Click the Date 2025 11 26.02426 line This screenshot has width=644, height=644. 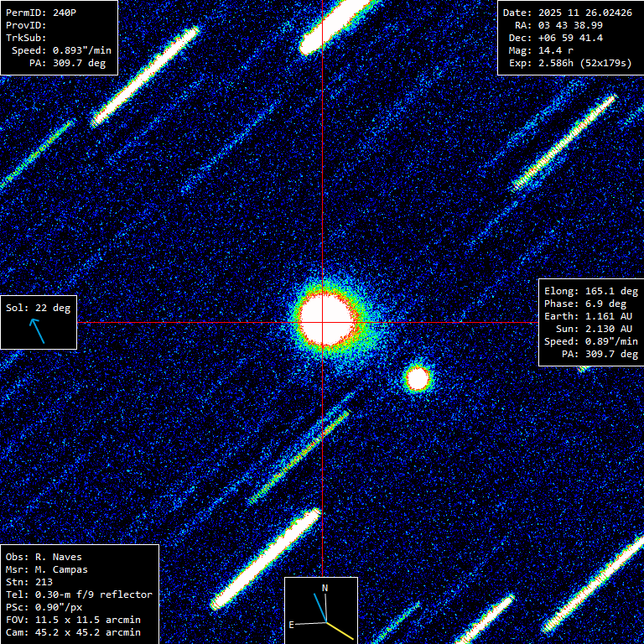pyautogui.click(x=567, y=13)
